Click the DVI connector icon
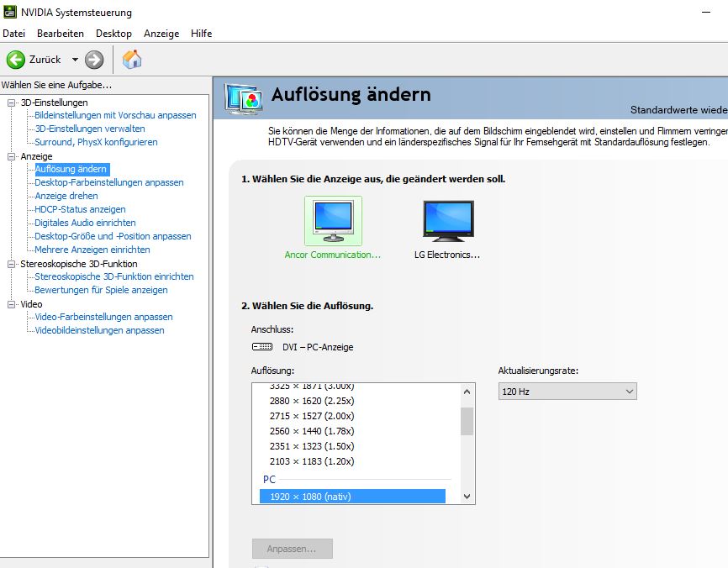728x568 pixels. 262,347
